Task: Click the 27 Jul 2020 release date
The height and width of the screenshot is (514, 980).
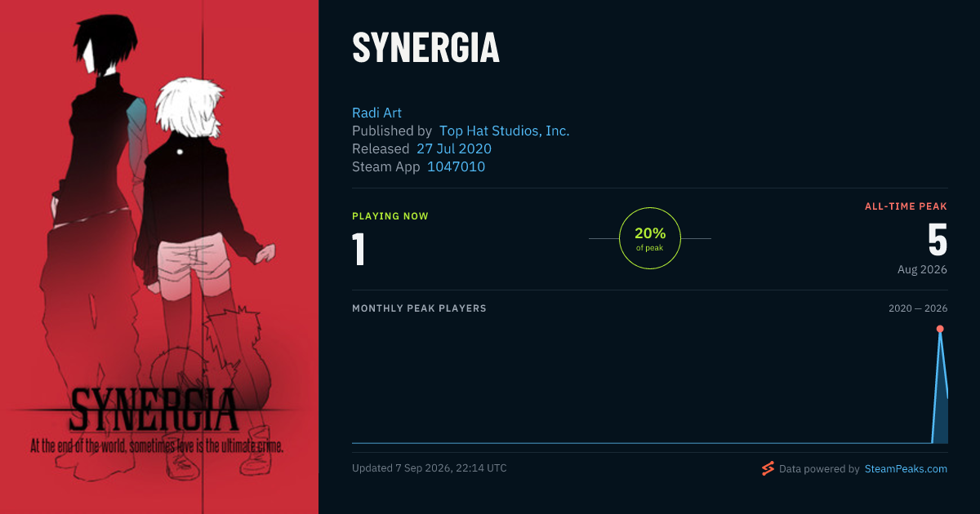Action: point(454,148)
